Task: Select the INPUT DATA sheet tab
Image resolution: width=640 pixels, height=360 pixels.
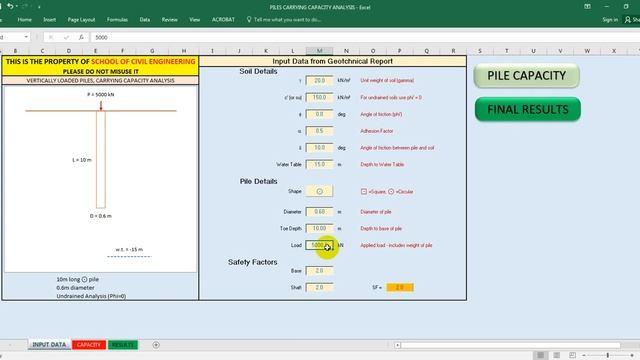Action: pos(49,345)
